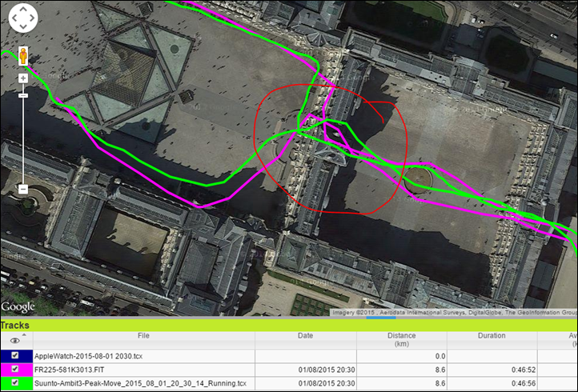Click the sort arrow above the eye icon
The width and height of the screenshot is (578, 392).
click(x=15, y=333)
